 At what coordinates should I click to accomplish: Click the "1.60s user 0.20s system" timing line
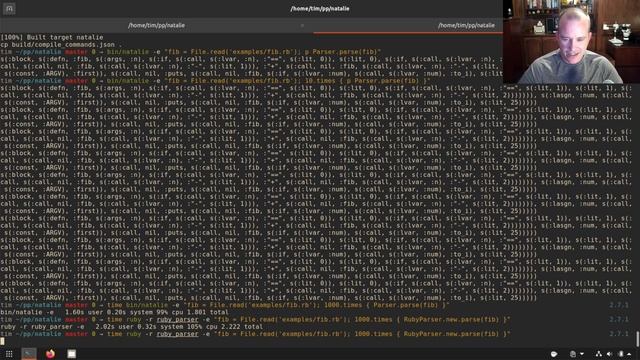(x=114, y=312)
